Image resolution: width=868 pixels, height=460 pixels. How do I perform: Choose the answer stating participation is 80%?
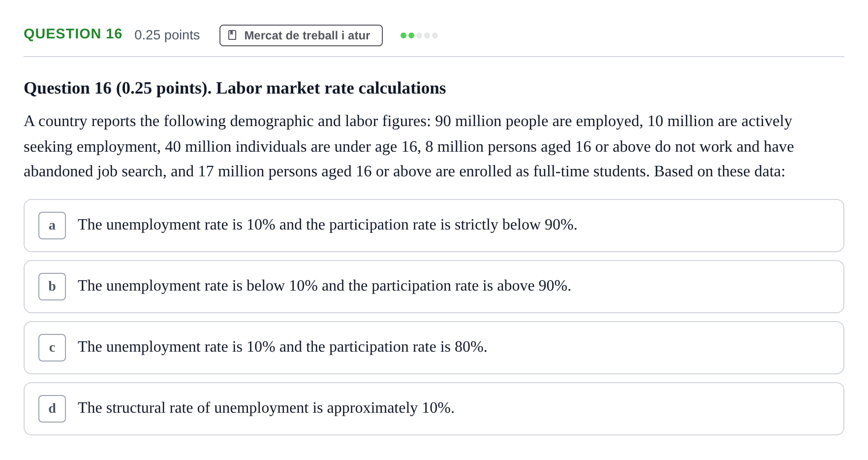434,348
